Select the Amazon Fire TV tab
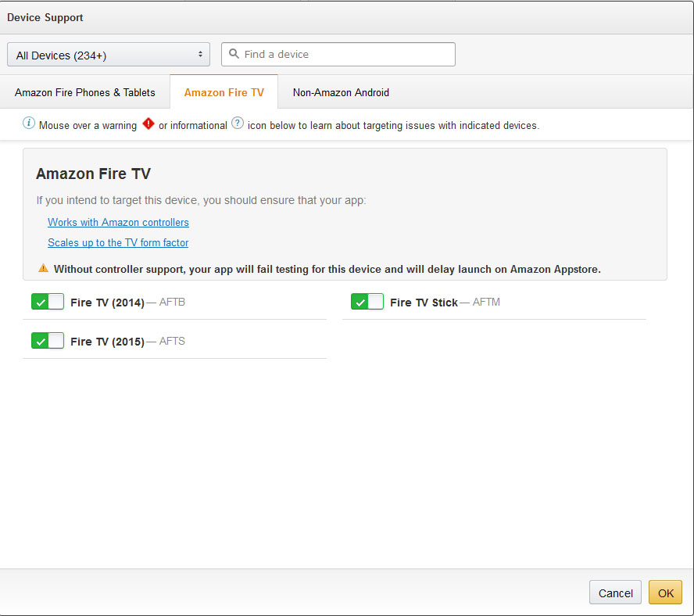 224,92
